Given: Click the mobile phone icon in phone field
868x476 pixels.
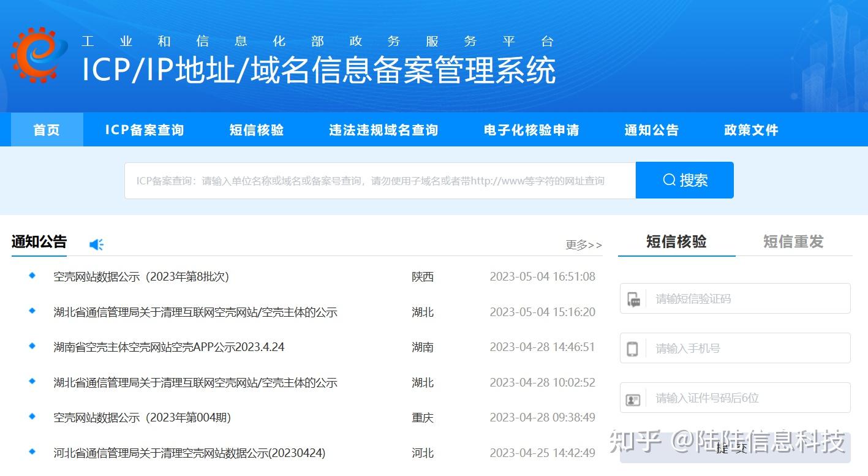Looking at the screenshot, I should (x=633, y=349).
